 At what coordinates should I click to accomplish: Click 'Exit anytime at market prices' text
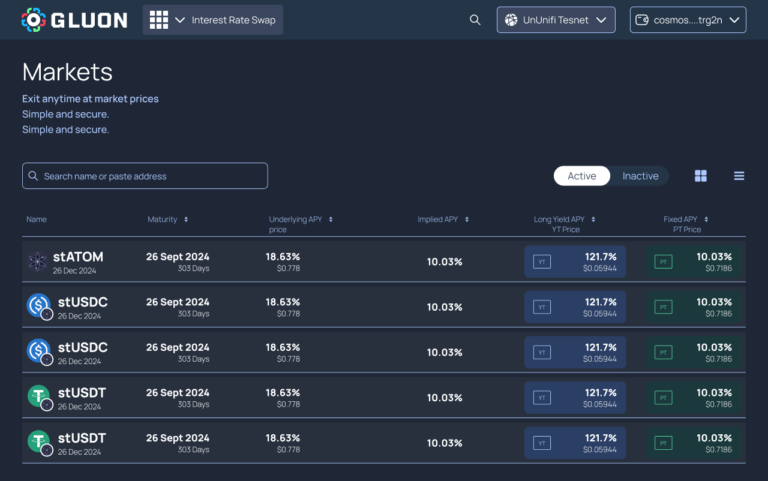pyautogui.click(x=90, y=99)
